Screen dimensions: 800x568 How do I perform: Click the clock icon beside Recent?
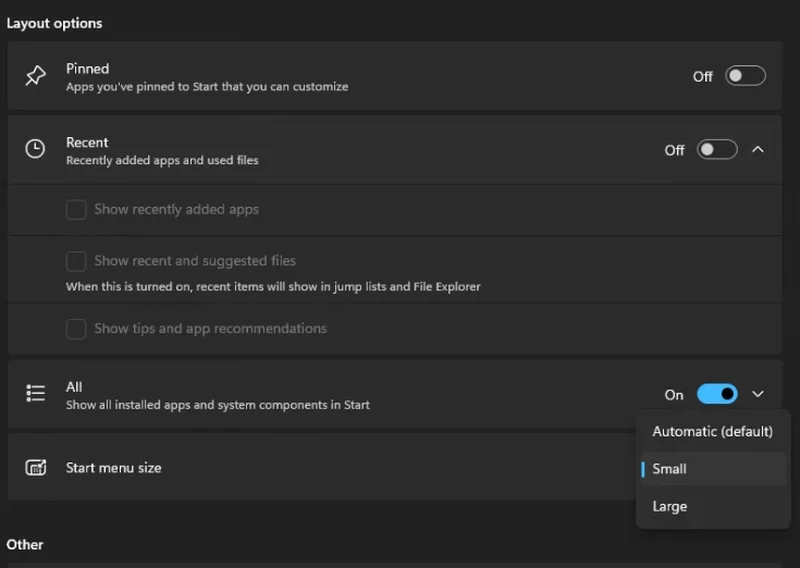click(35, 149)
